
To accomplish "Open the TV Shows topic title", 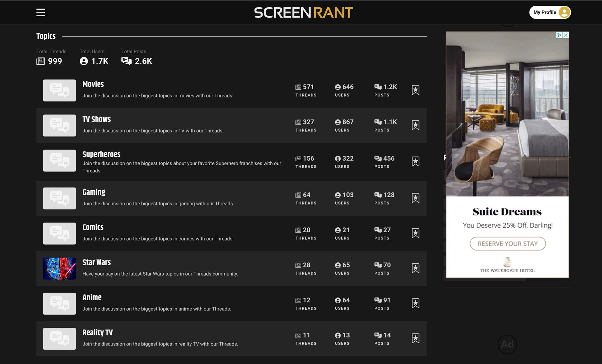I will coord(97,119).
